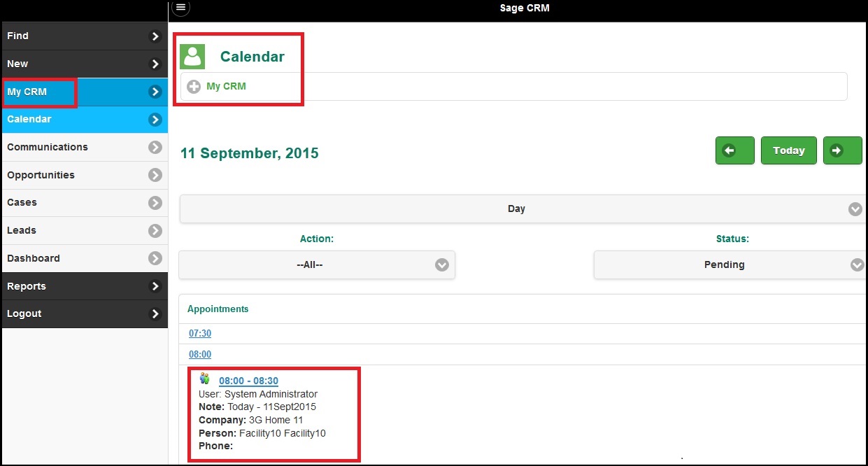Click the 11 September, 2015 date heading
The width and height of the screenshot is (868, 466).
pyautogui.click(x=250, y=153)
